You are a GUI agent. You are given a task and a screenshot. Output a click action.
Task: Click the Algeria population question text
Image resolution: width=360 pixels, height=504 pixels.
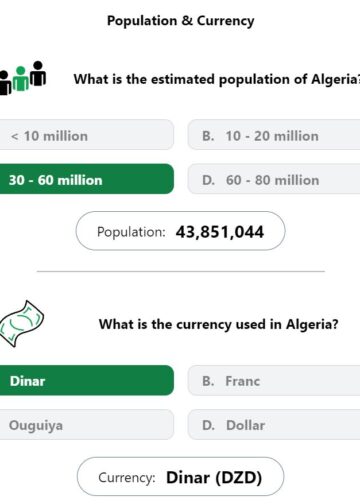217,80
